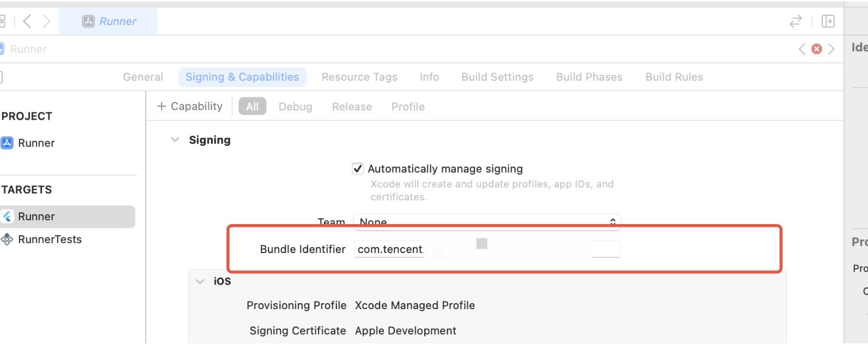
Task: Open the Runner file tab
Action: coord(109,21)
